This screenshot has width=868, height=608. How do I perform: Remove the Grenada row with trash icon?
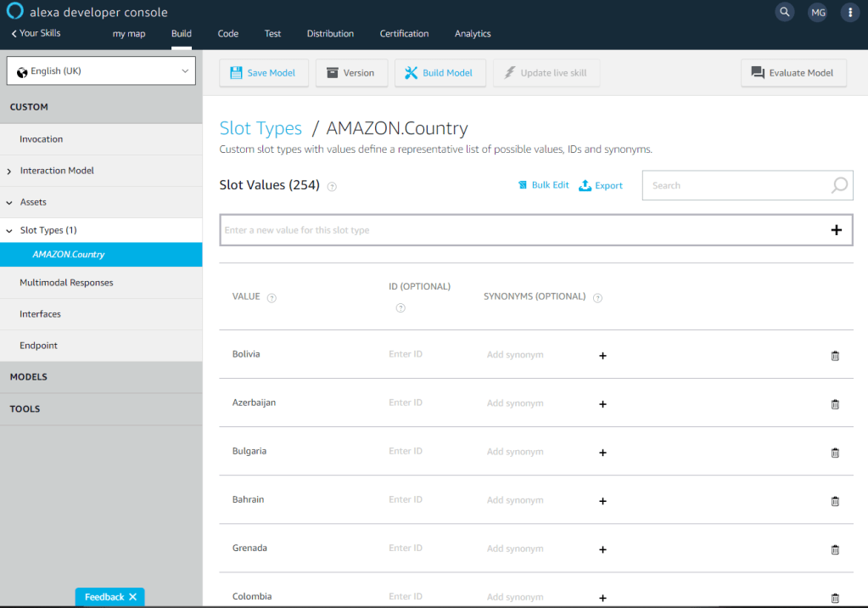pyautogui.click(x=834, y=549)
